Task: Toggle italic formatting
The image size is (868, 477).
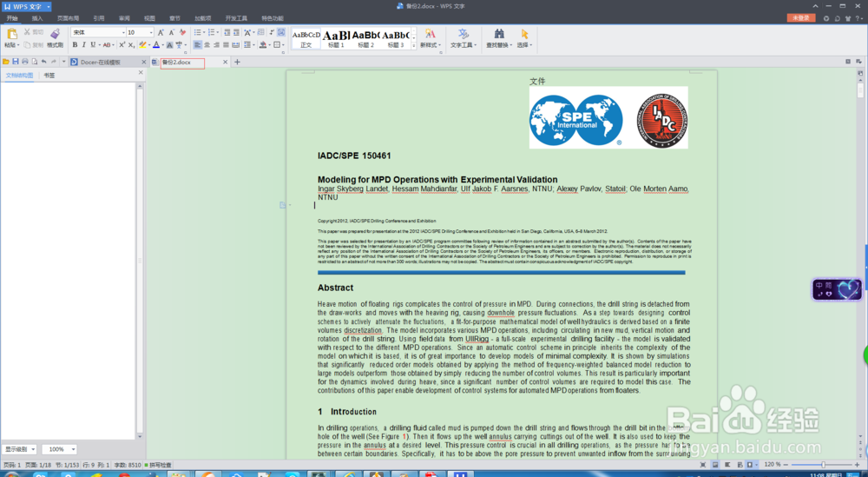Action: (83, 45)
